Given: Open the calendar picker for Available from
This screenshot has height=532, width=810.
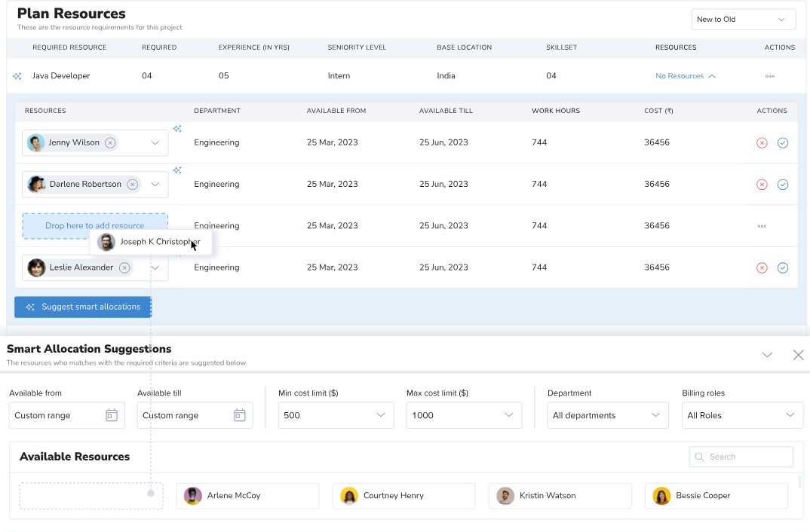Looking at the screenshot, I should pos(112,415).
